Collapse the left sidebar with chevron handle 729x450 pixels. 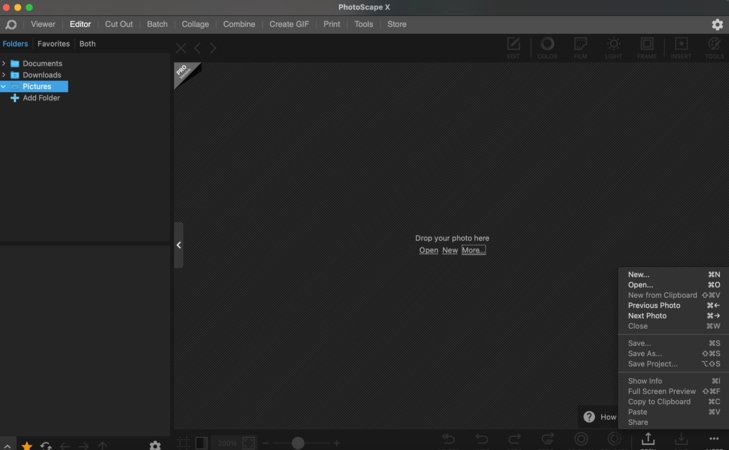pyautogui.click(x=179, y=245)
